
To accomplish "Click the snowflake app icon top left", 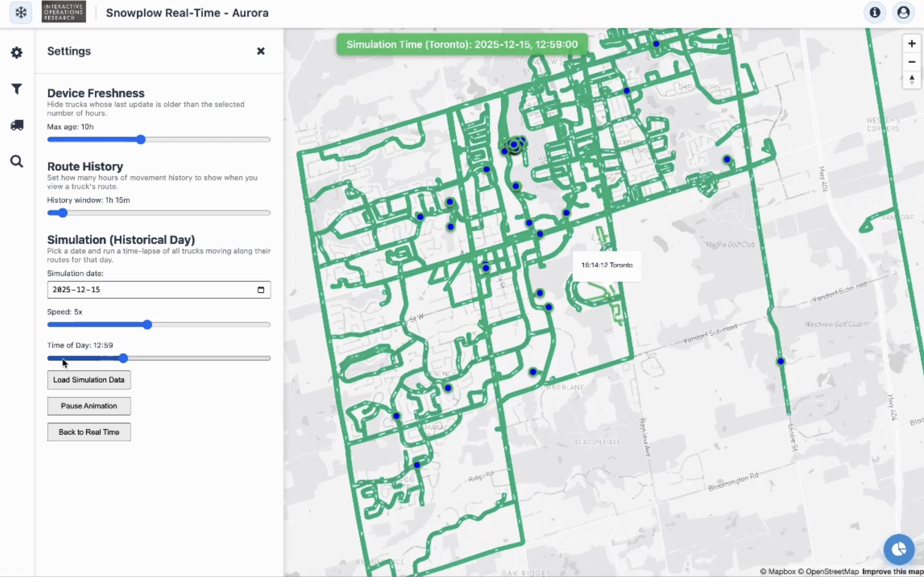I will [x=20, y=12].
